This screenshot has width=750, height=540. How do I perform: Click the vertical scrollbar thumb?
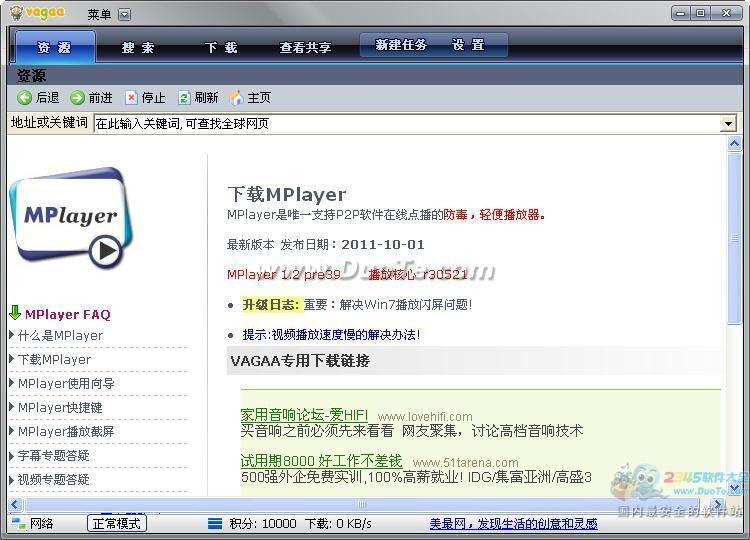(734, 238)
